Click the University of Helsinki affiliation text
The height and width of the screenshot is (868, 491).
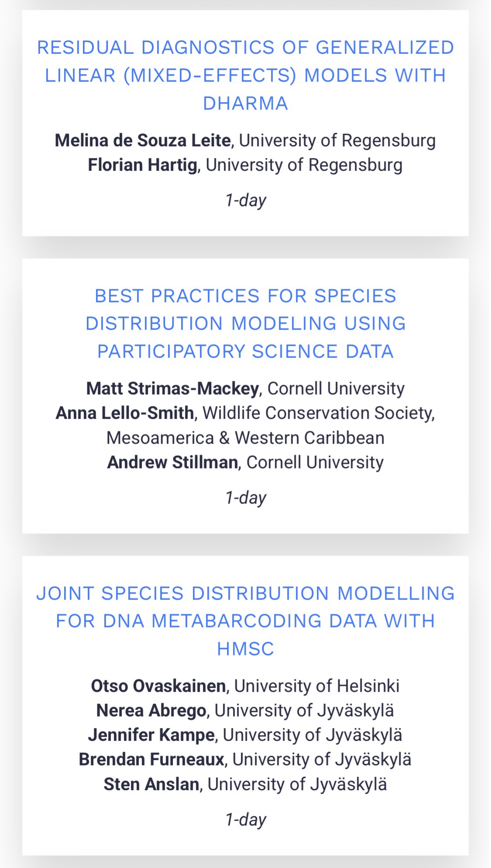tap(317, 686)
